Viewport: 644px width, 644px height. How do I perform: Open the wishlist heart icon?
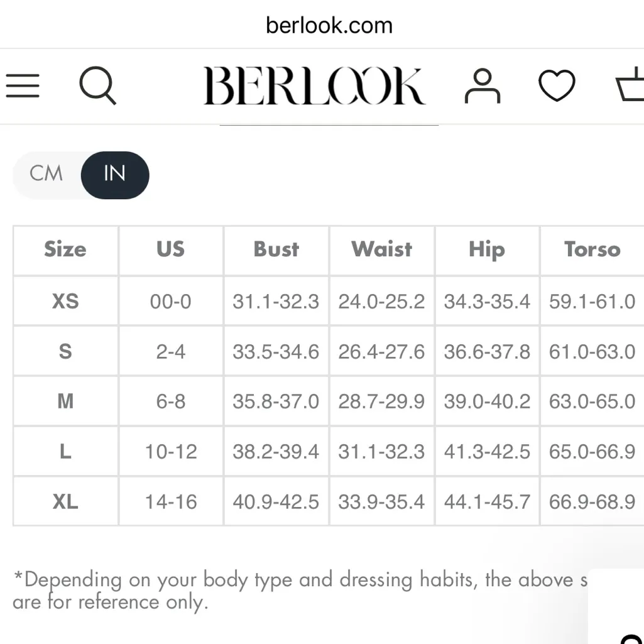point(556,86)
